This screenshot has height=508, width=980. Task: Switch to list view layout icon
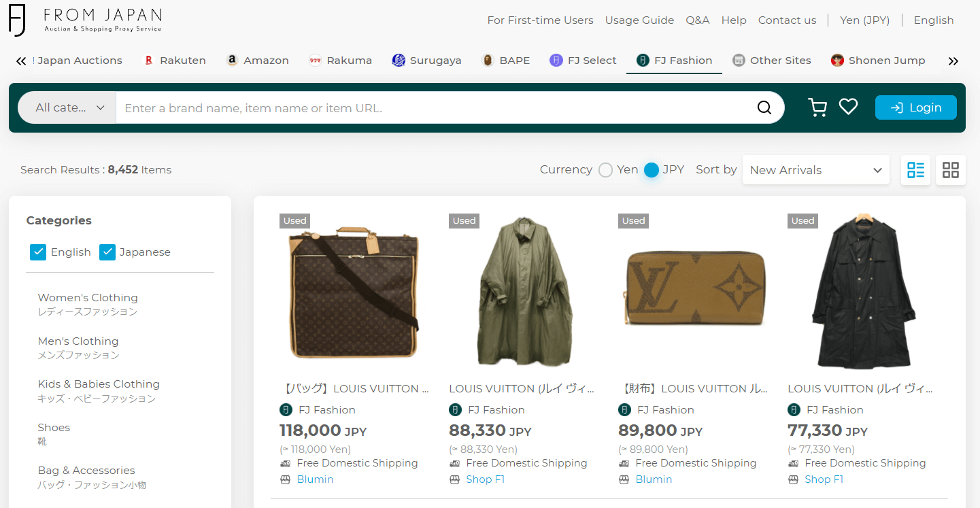coord(915,170)
